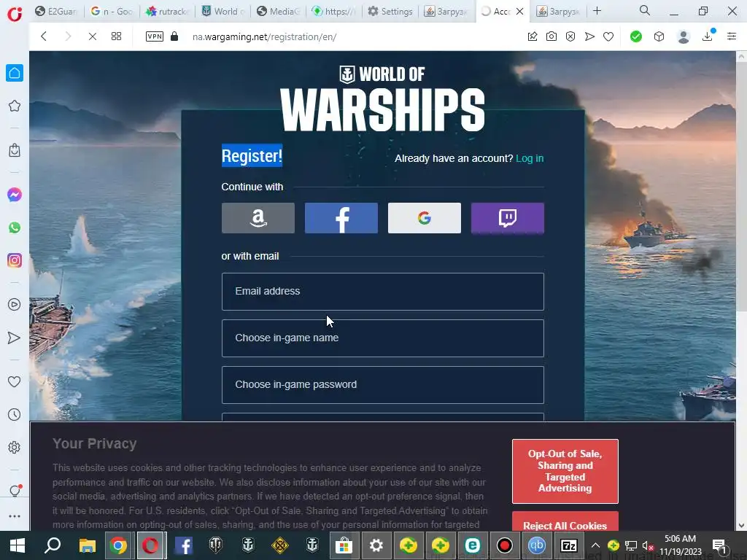The width and height of the screenshot is (747, 560).
Task: Show hidden tray icons chevron
Action: click(x=595, y=545)
